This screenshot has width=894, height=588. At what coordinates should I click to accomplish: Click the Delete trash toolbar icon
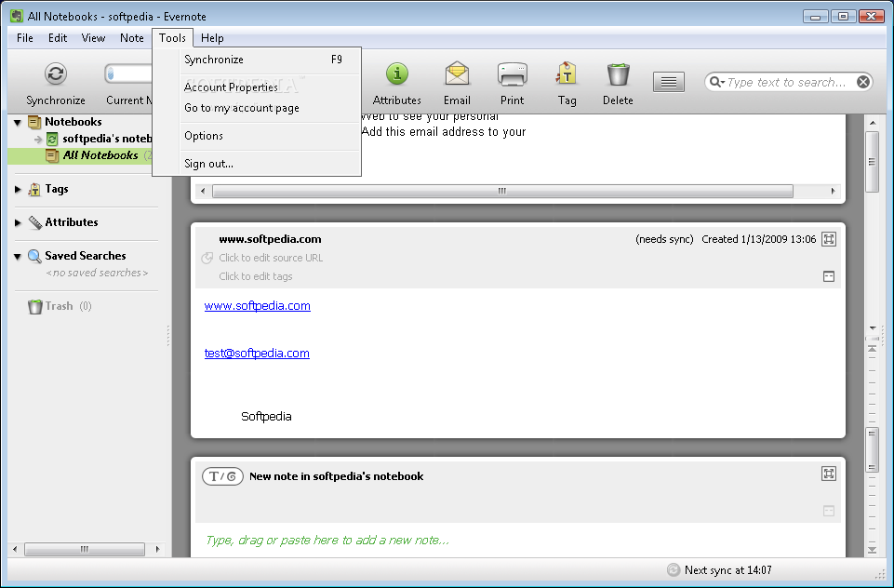point(618,74)
